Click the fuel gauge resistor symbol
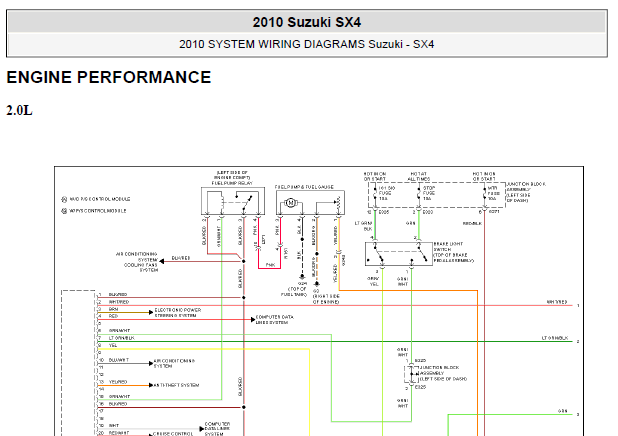This screenshot has height=436, width=618. point(338,203)
